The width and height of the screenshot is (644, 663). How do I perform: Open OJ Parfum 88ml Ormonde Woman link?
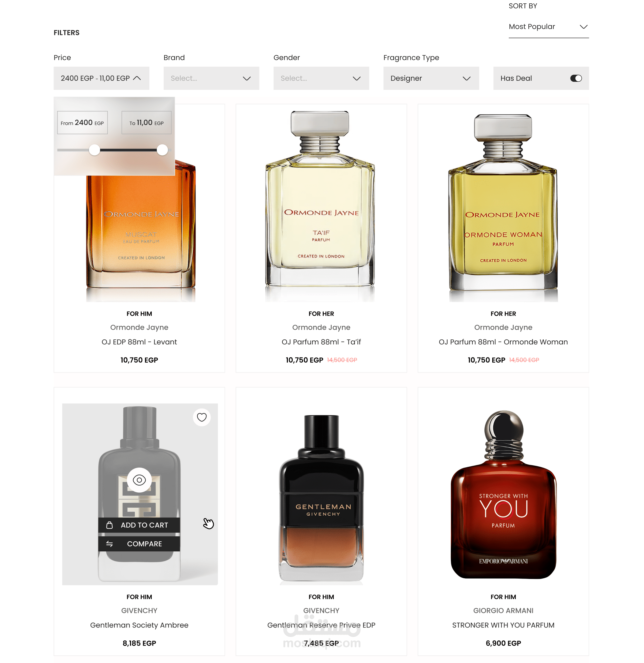pyautogui.click(x=503, y=342)
